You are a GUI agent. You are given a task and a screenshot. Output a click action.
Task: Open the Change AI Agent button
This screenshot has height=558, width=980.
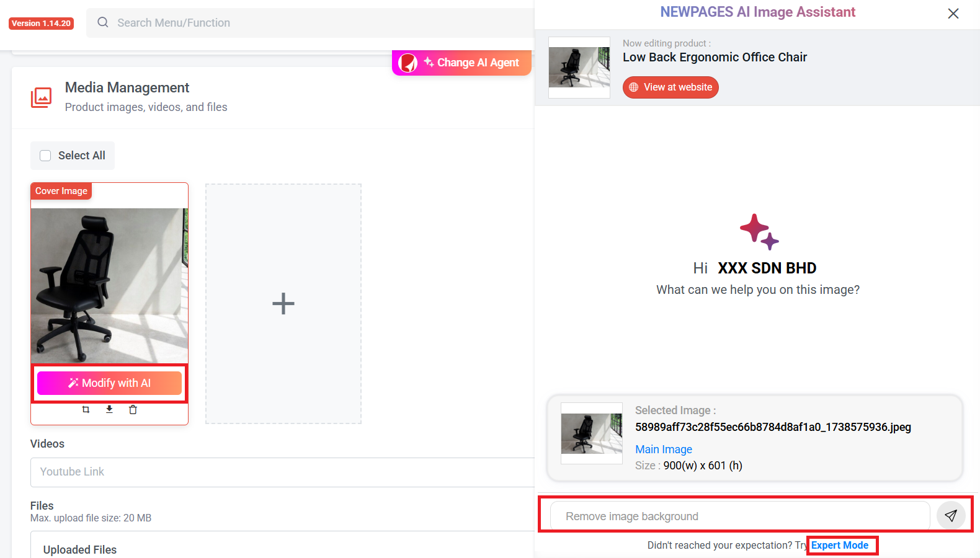461,63
